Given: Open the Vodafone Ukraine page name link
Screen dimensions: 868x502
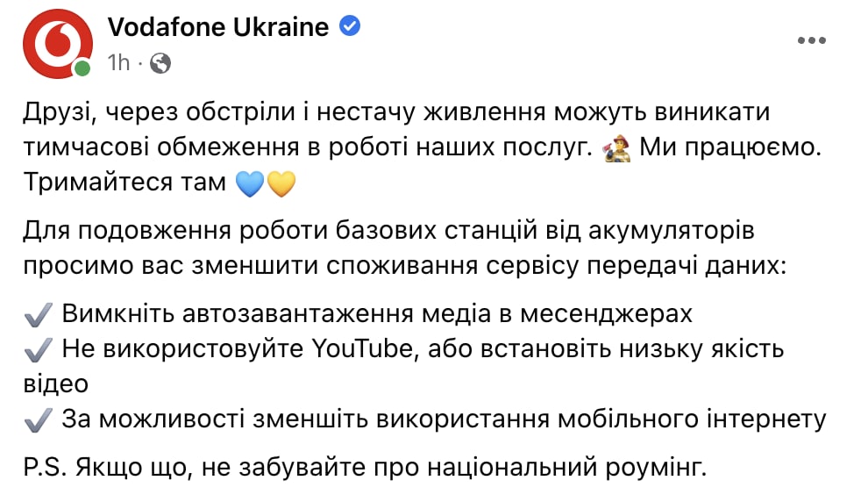Looking at the screenshot, I should 218,27.
